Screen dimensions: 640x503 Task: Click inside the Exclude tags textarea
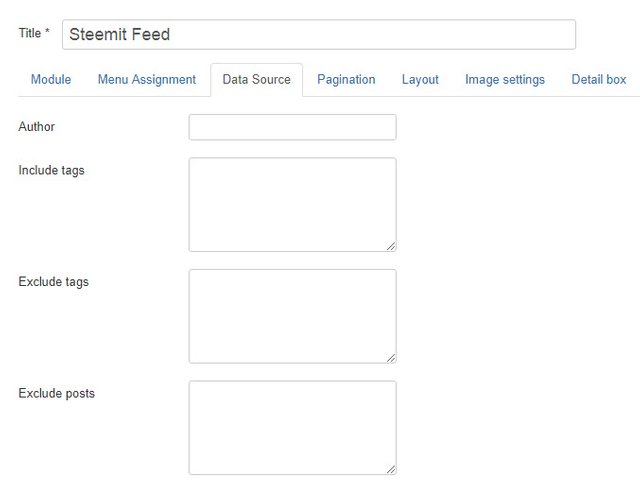click(x=292, y=316)
